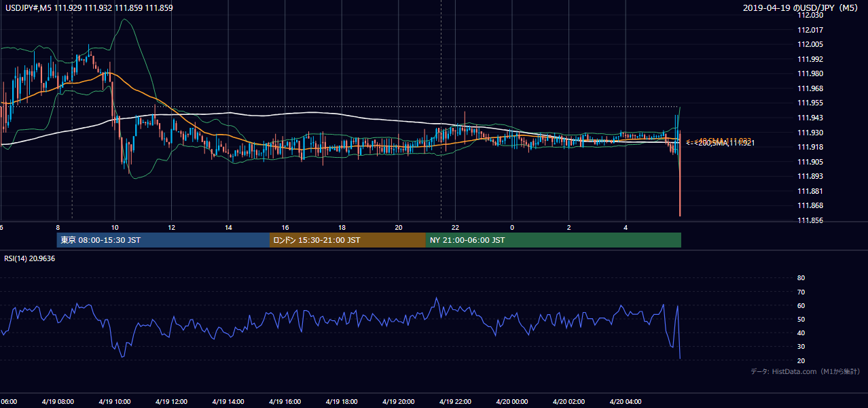Click the USDJPY#,M5 chart title text
Screen dimensions: 868x408
tap(89, 8)
